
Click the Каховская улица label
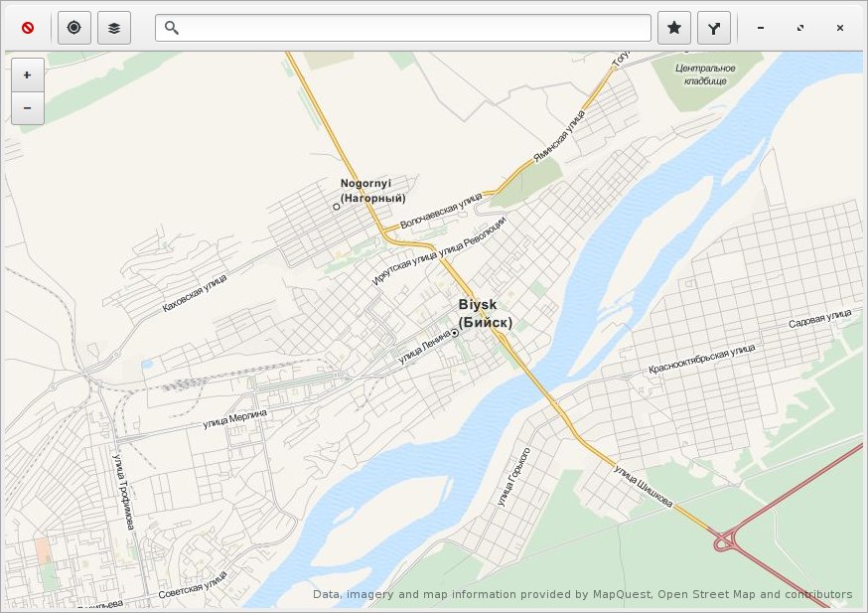(195, 293)
